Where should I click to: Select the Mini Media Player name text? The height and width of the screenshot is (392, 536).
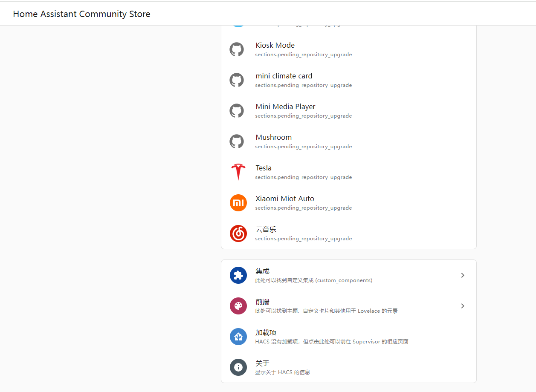point(285,107)
